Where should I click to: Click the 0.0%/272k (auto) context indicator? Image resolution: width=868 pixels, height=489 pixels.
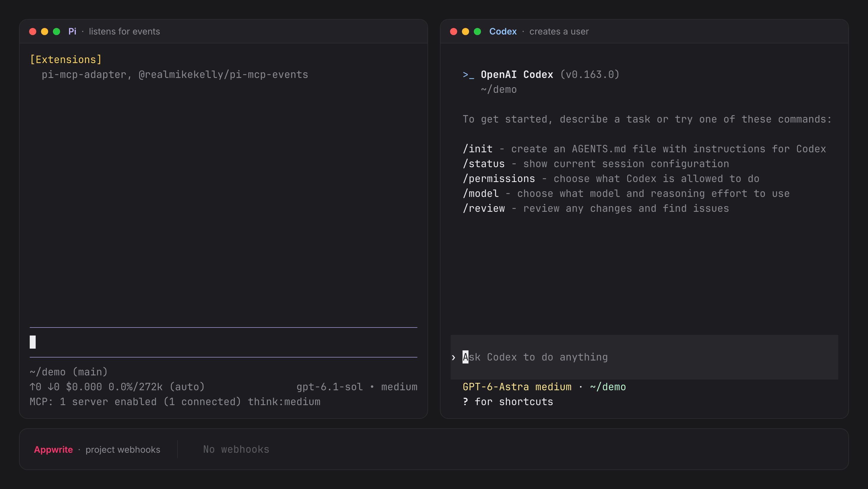point(157,387)
